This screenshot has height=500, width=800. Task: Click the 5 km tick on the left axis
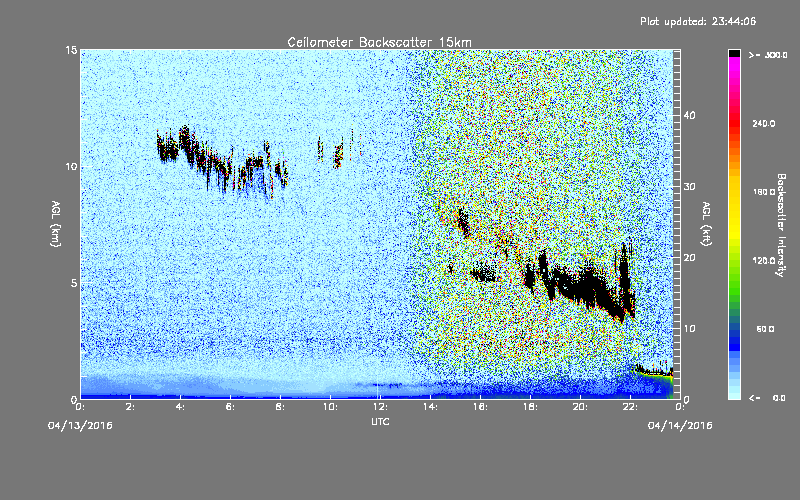pyautogui.click(x=74, y=283)
